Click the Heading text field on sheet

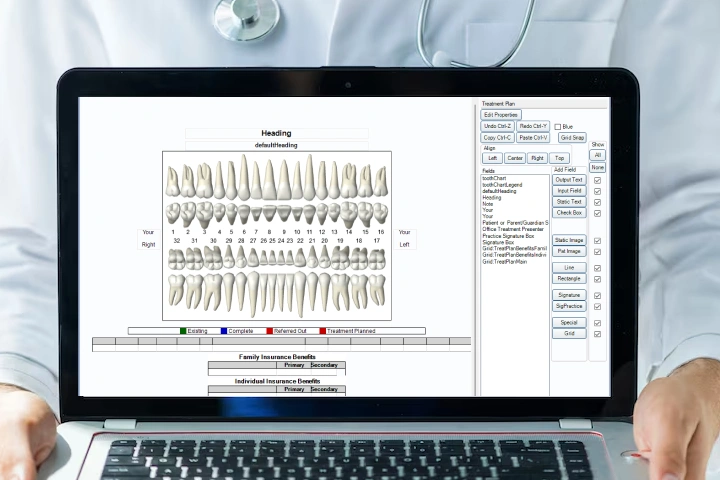277,133
